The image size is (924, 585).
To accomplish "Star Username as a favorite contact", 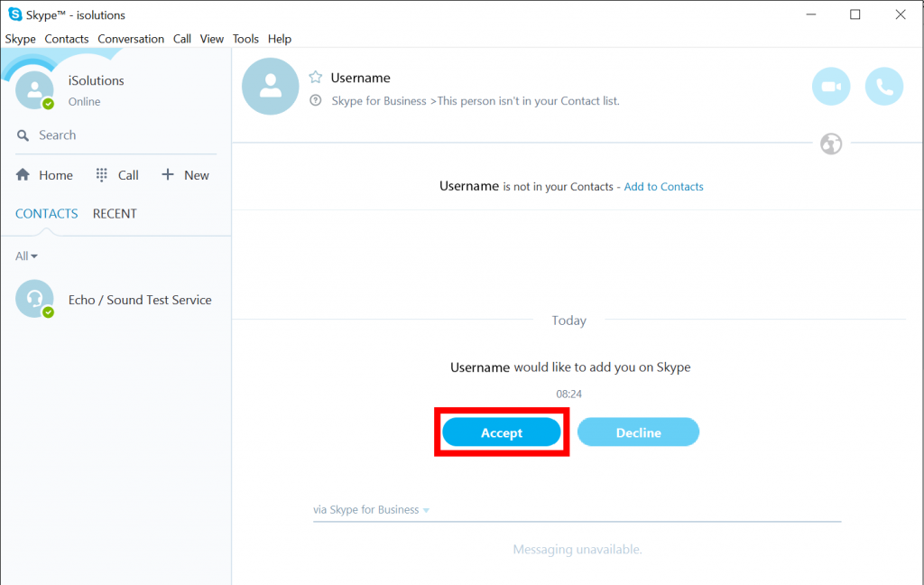I will 315,78.
